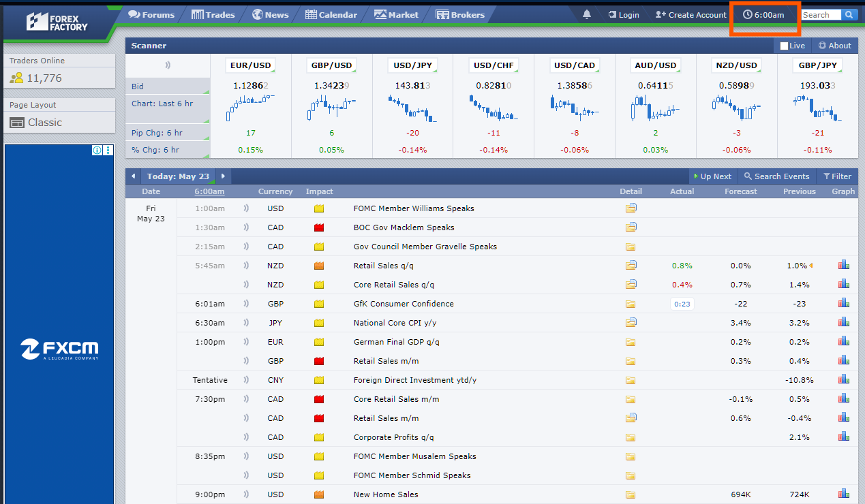Toggle sound alert for Retail Sales q/q
The width and height of the screenshot is (865, 504).
(x=246, y=266)
